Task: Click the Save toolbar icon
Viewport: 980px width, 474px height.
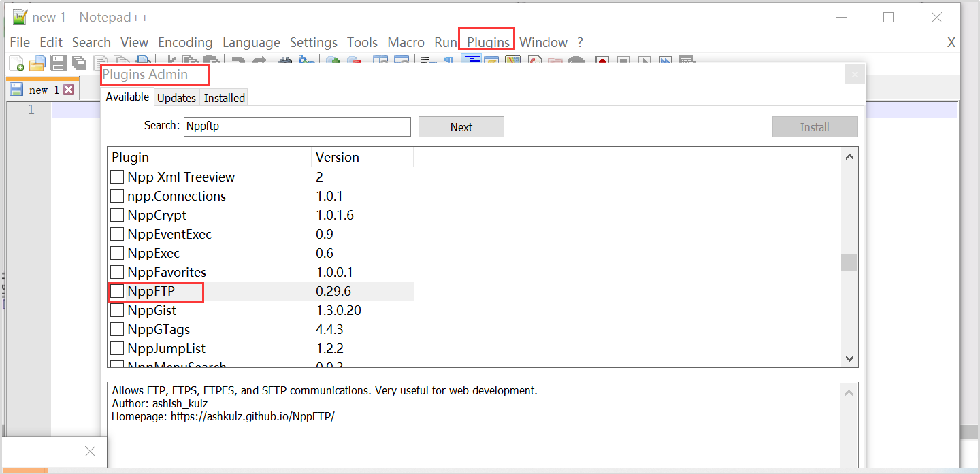Action: 59,63
